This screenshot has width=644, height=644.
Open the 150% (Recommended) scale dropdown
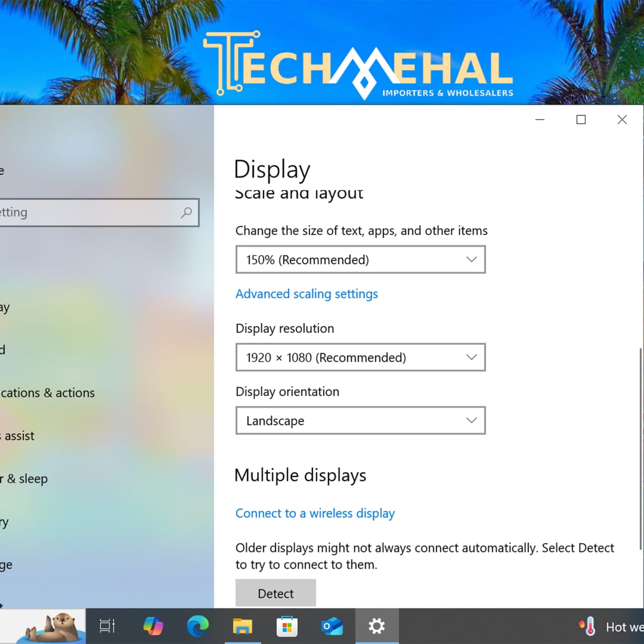361,260
